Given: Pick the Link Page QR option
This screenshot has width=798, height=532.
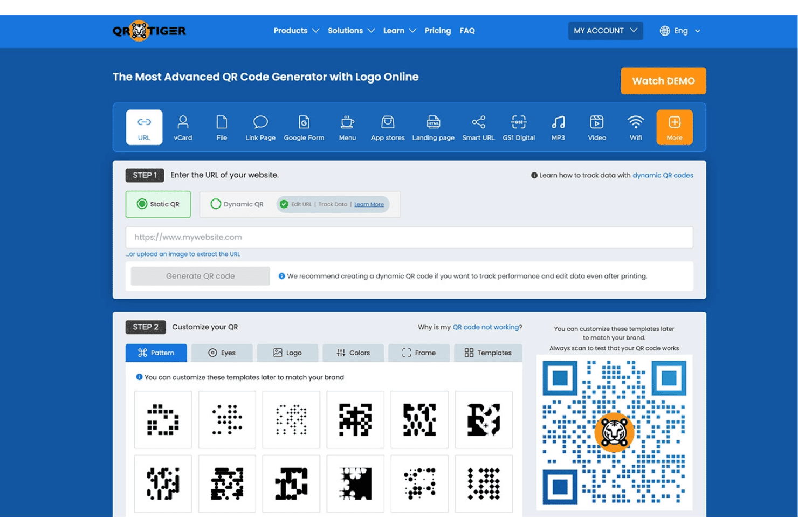Looking at the screenshot, I should click(x=260, y=128).
